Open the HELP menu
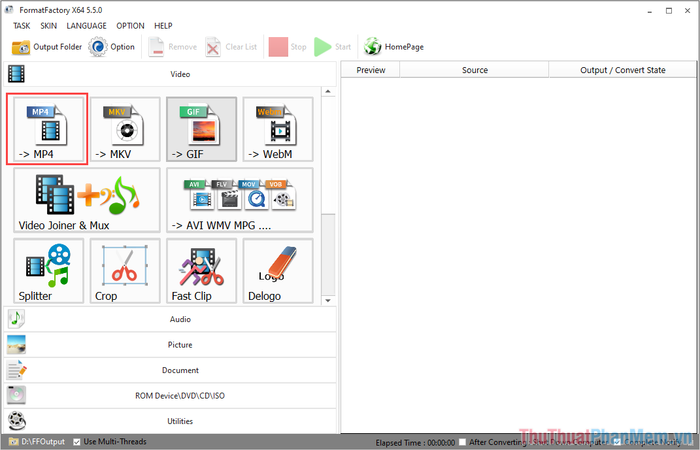This screenshot has height=450, width=700. pos(163,26)
